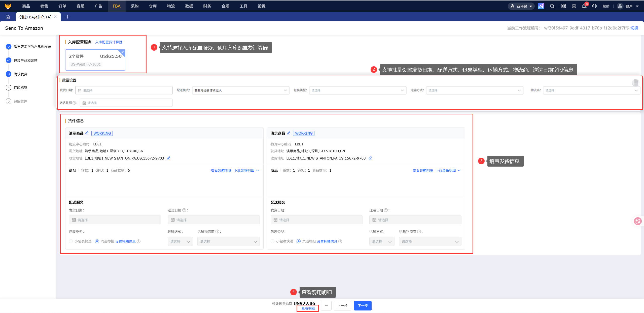Edit 收货地址 in the quantity 1 card

point(370,158)
